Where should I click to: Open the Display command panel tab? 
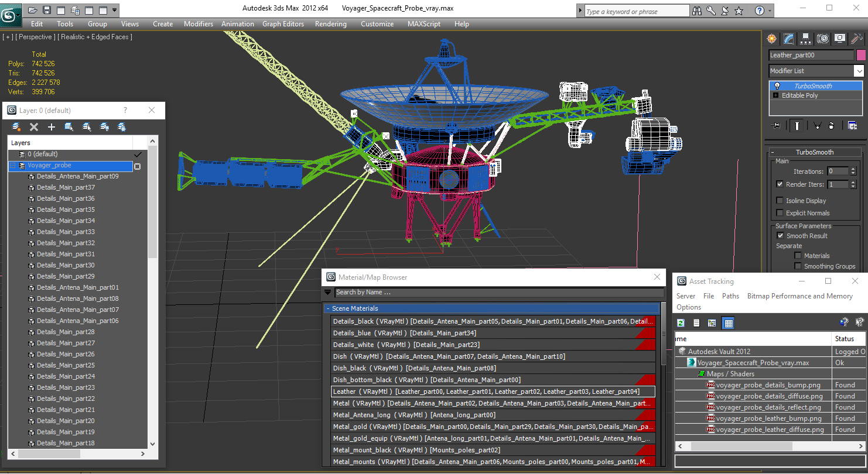tap(840, 39)
